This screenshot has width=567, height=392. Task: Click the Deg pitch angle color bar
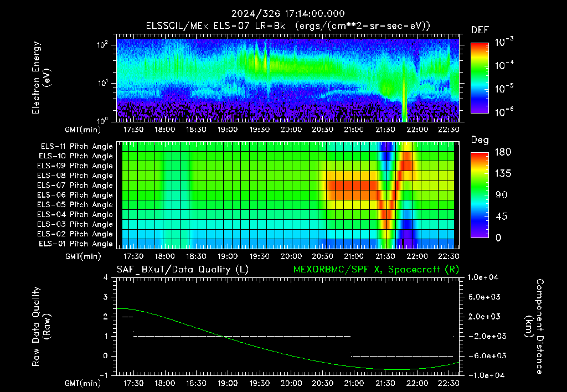coord(480,195)
